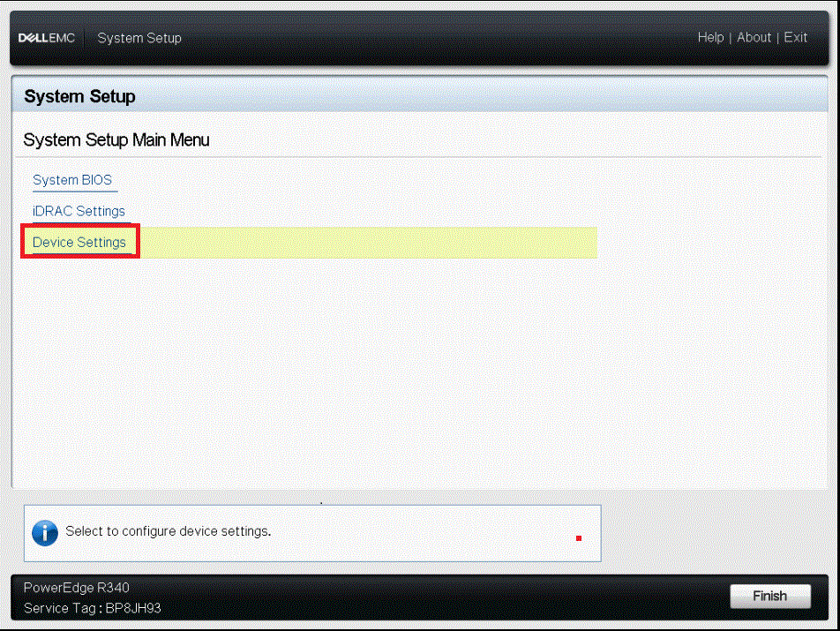Click the PowerEdge R340 model label

(77, 588)
